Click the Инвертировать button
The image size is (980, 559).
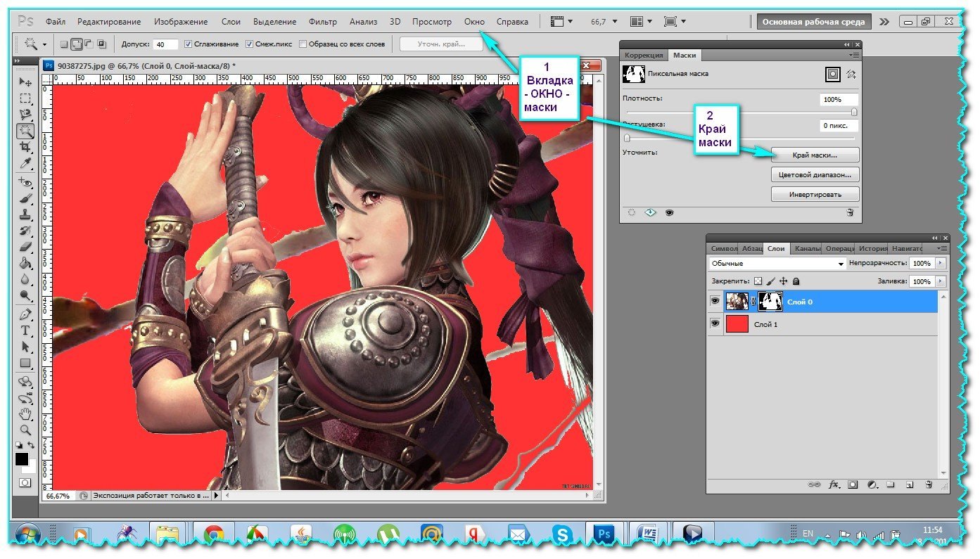(x=815, y=194)
